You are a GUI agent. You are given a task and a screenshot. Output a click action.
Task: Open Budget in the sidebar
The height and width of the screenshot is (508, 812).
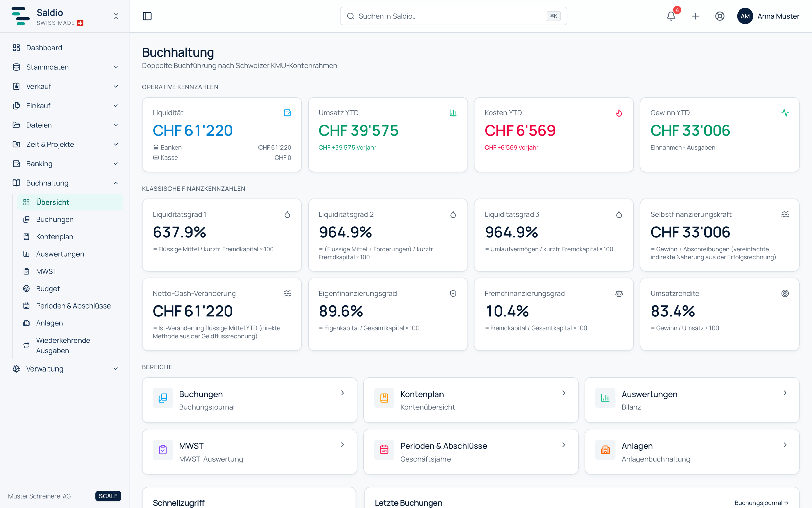click(x=70, y=289)
